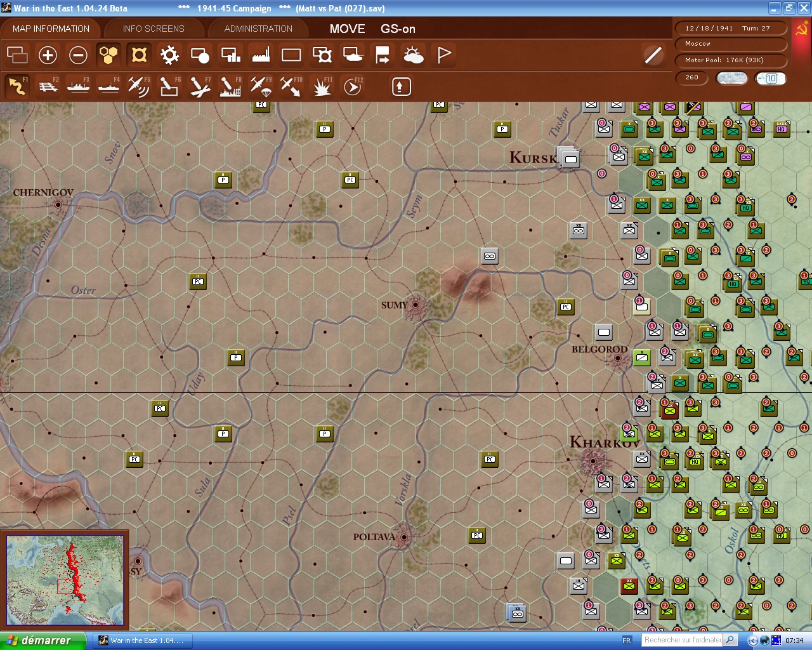
Task: Click War in the East taskbar button
Action: pos(141,640)
